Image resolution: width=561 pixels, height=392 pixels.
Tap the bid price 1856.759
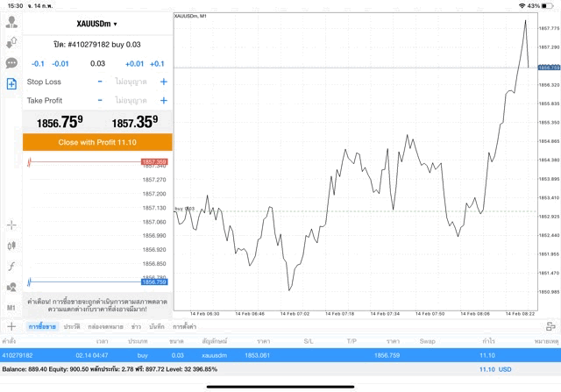pyautogui.click(x=60, y=122)
